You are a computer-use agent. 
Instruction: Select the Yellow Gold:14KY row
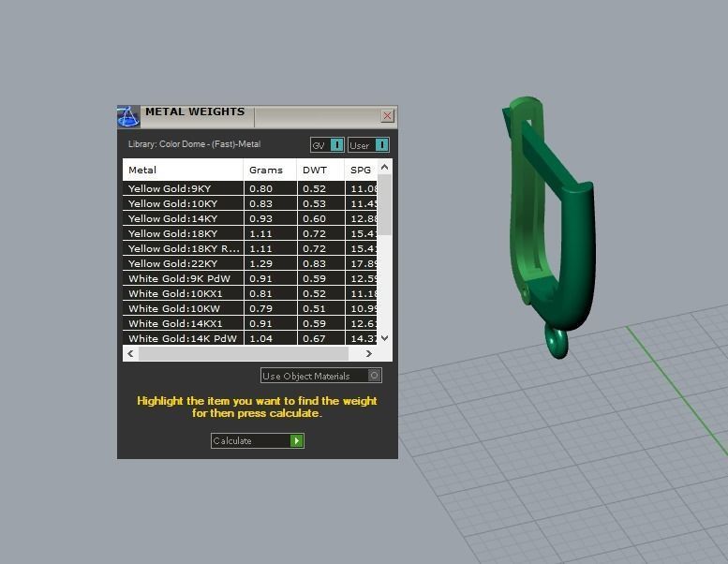[x=250, y=218]
